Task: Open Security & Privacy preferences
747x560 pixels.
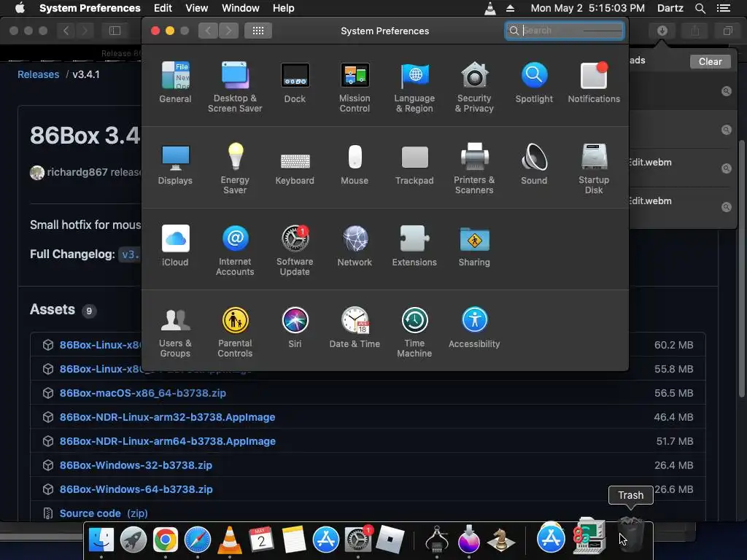Action: tap(474, 87)
